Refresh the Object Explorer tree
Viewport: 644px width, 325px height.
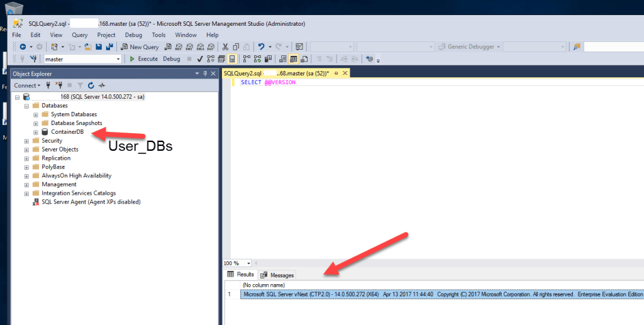pyautogui.click(x=91, y=85)
